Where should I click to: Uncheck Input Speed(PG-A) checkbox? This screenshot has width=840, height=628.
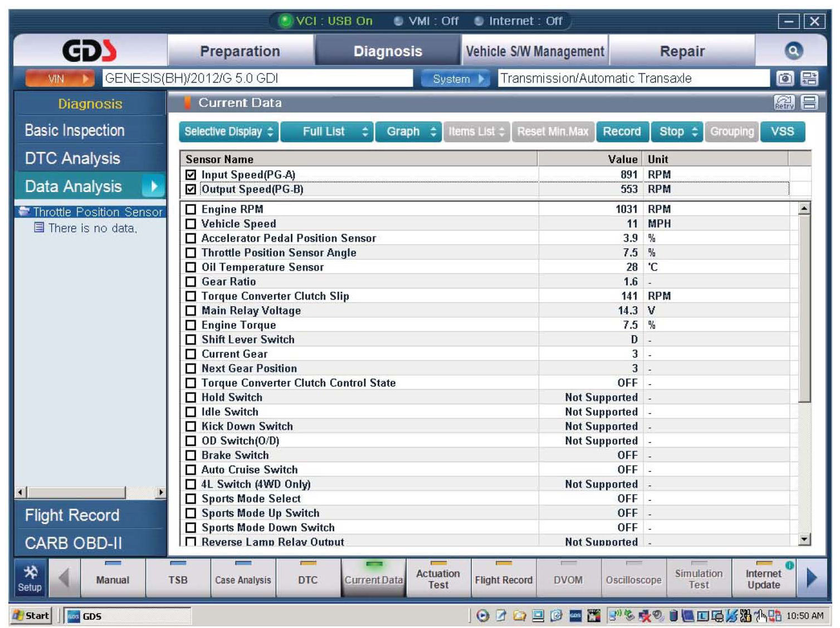click(191, 175)
